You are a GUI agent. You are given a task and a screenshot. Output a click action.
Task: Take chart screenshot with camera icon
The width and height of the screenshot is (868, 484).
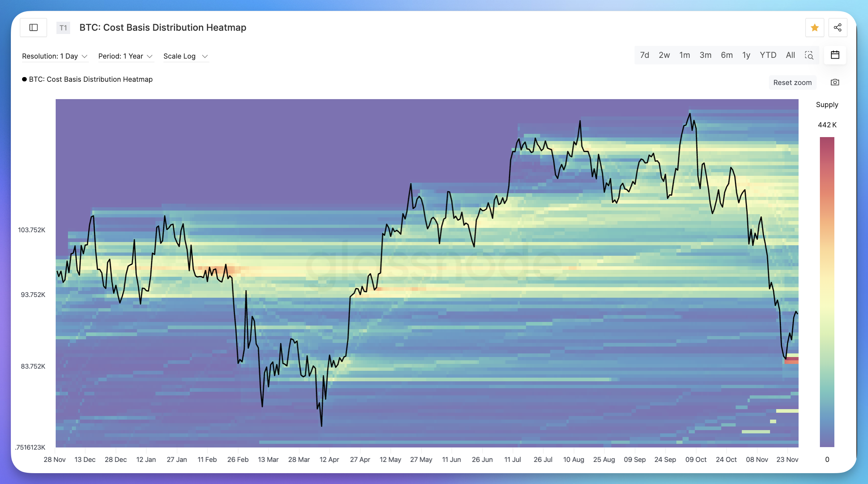[835, 82]
